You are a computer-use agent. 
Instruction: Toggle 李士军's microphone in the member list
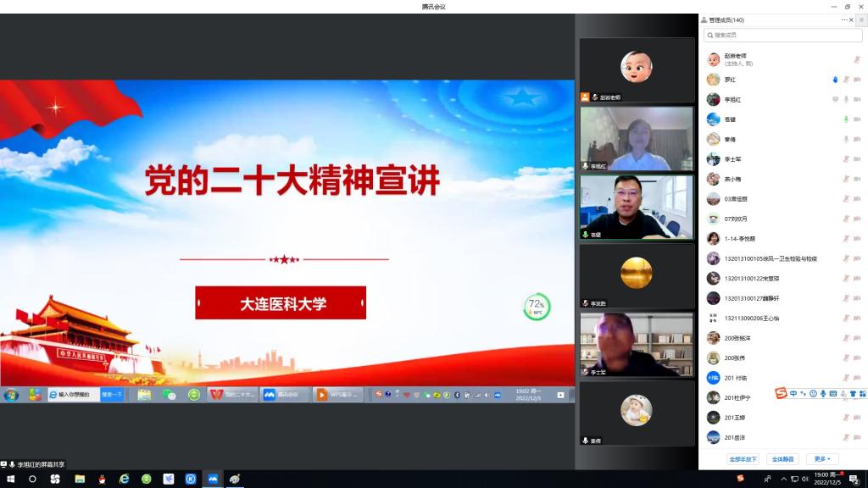[x=846, y=159]
